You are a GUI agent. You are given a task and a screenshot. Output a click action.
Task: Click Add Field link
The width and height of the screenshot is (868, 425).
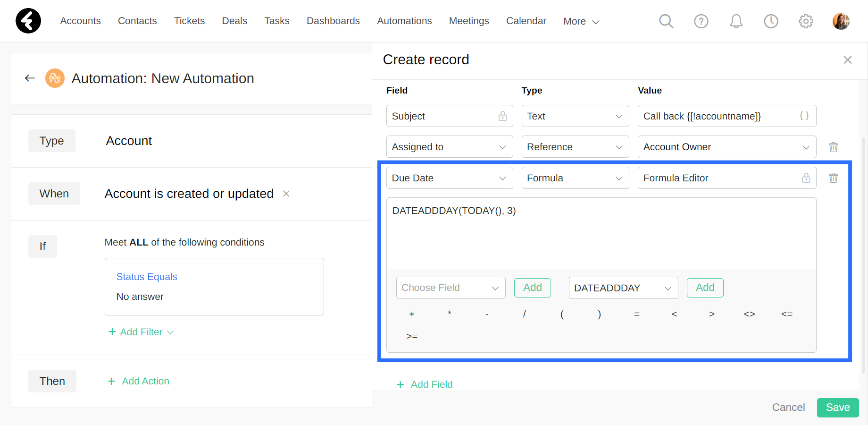point(425,384)
